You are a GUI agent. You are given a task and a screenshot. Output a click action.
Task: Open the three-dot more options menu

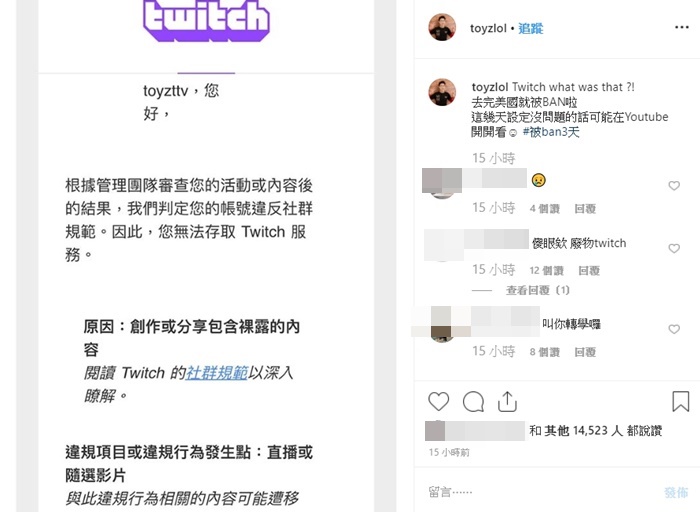click(x=682, y=28)
